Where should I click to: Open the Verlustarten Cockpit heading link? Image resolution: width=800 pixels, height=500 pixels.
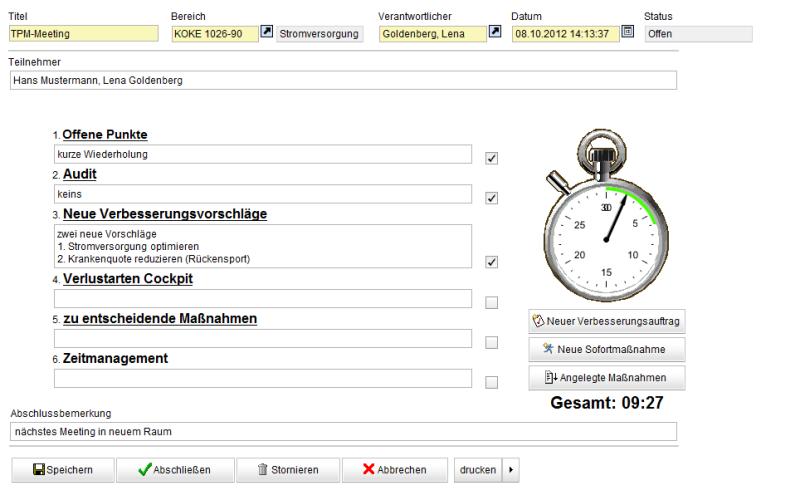pyautogui.click(x=128, y=279)
